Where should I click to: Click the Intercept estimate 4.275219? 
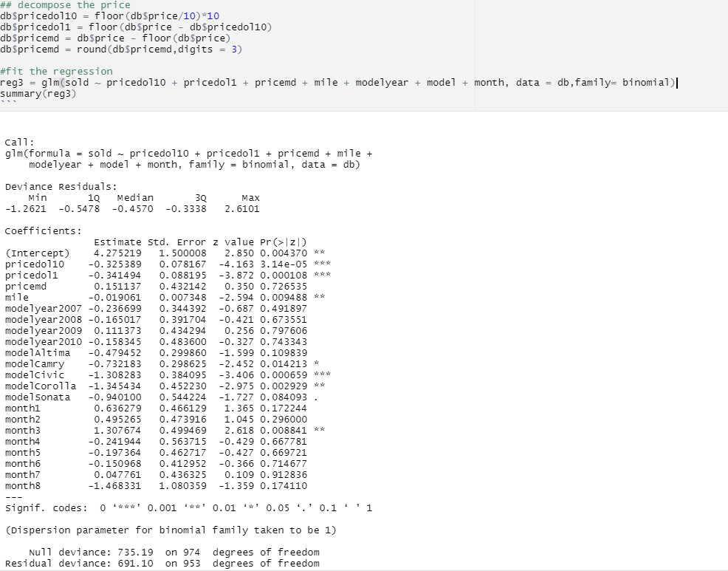pos(117,253)
